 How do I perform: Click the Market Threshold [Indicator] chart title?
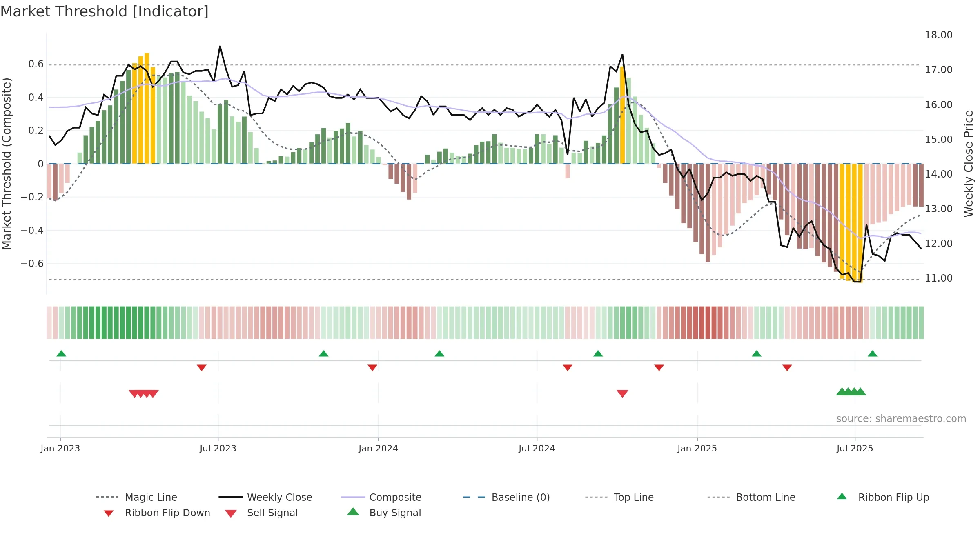(x=105, y=11)
